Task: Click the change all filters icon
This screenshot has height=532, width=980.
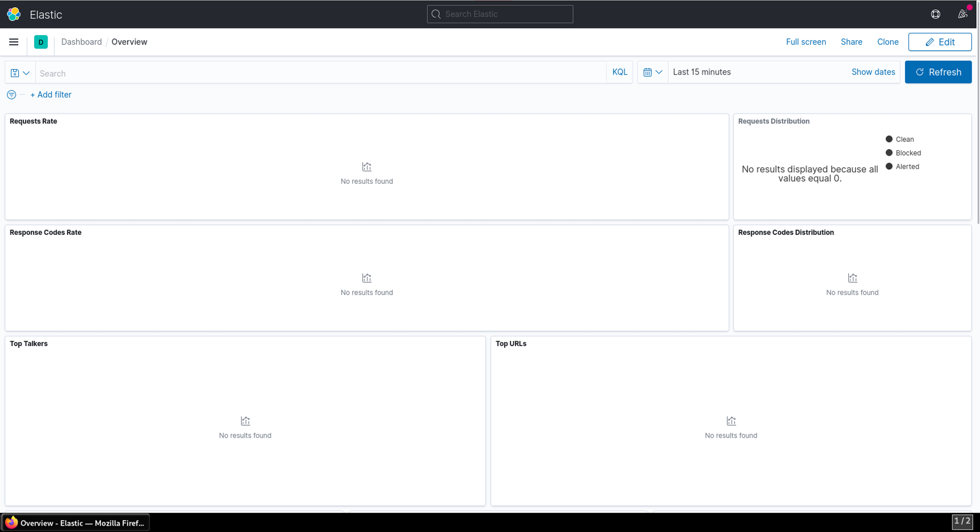Action: point(12,95)
